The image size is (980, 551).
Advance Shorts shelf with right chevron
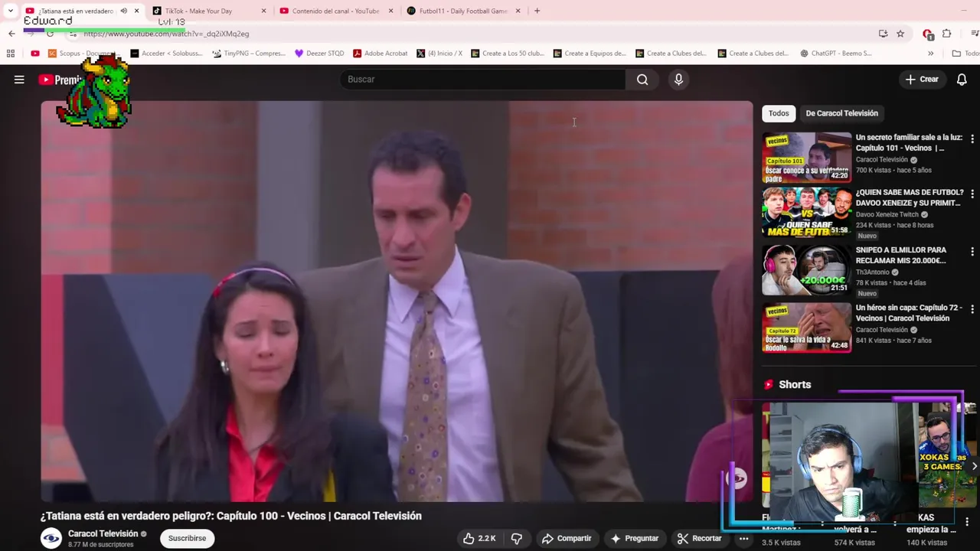pos(973,466)
